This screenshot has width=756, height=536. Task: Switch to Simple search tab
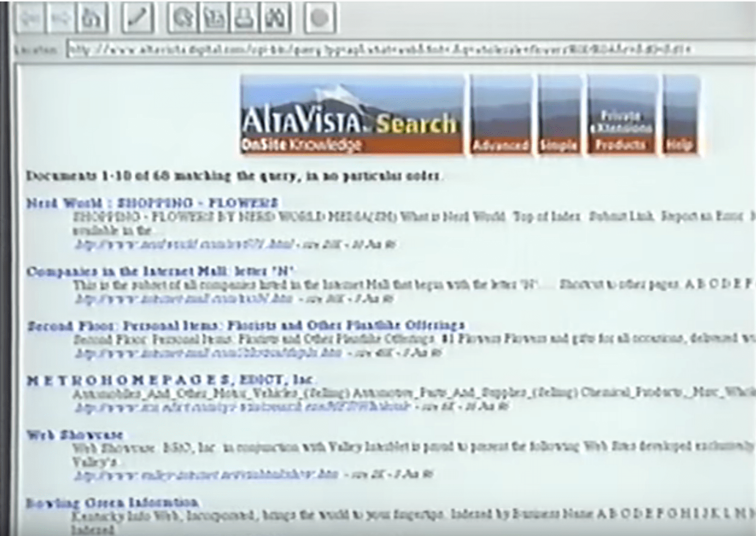[559, 115]
